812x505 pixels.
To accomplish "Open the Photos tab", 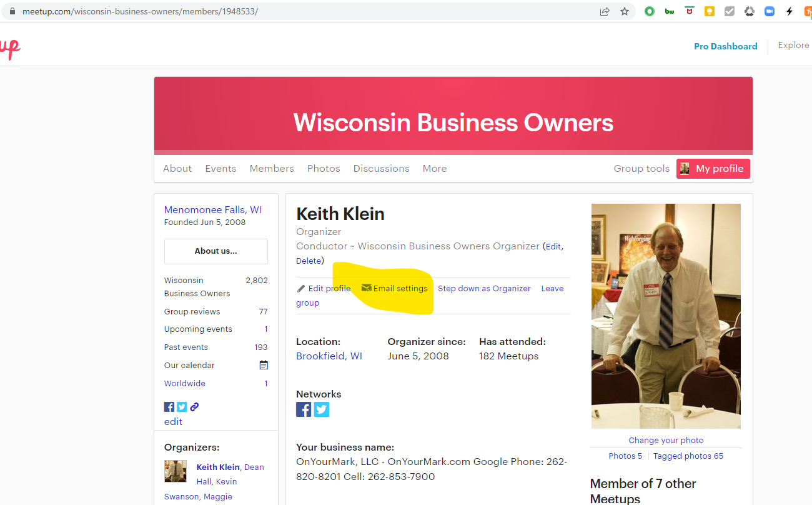I will point(324,169).
